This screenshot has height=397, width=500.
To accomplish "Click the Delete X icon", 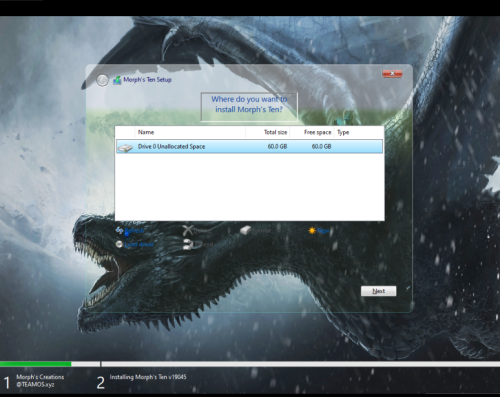I will (188, 230).
